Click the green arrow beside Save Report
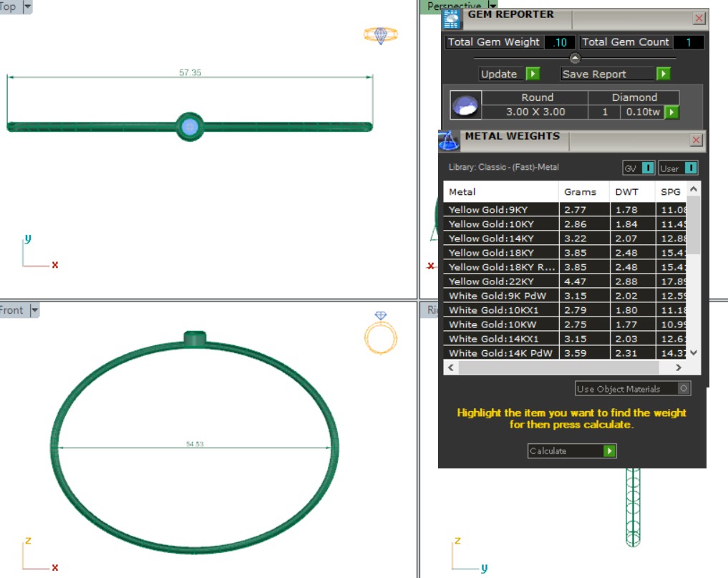The width and height of the screenshot is (728, 578). 664,74
